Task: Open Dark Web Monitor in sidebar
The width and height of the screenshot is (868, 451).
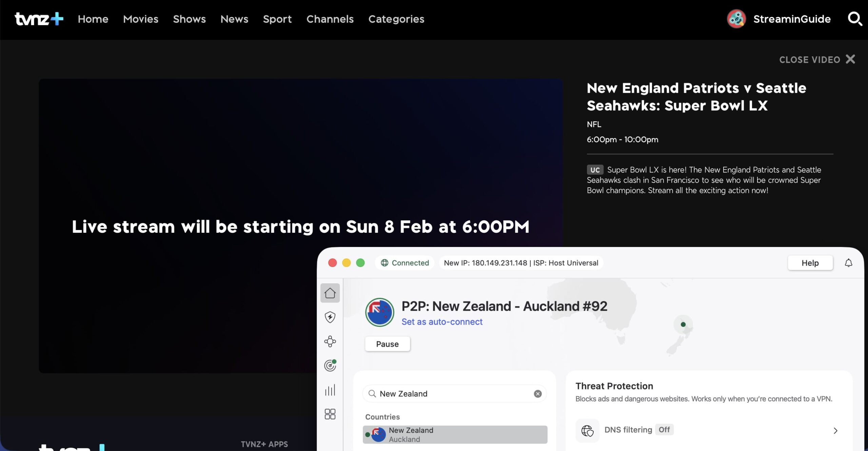Action: (330, 365)
